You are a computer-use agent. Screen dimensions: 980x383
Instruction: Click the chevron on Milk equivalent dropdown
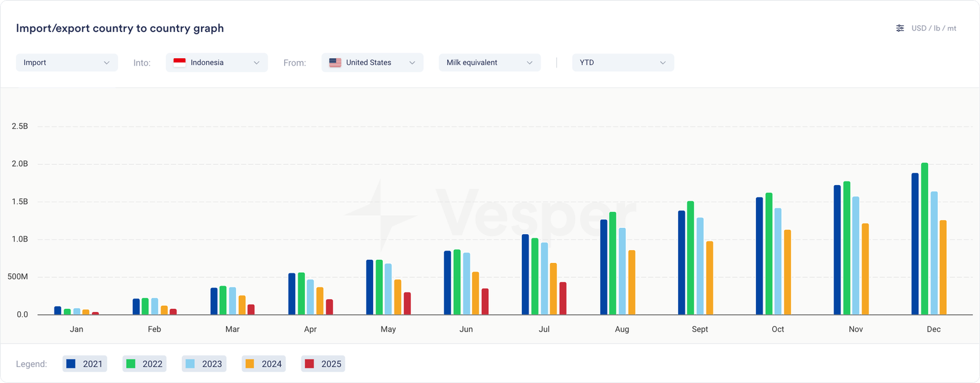[x=529, y=63]
